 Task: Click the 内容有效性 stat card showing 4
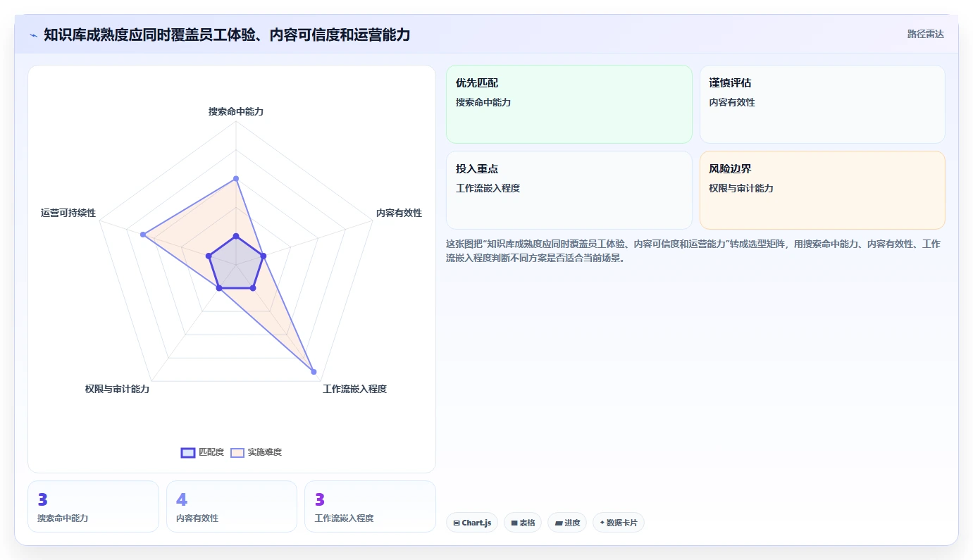click(232, 506)
